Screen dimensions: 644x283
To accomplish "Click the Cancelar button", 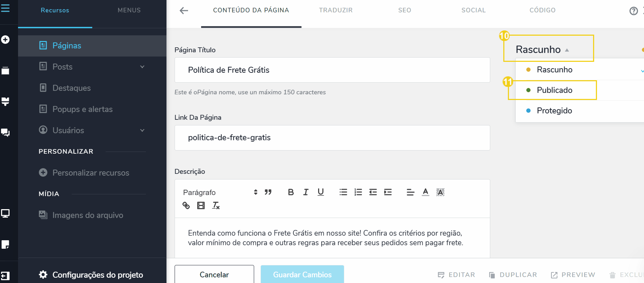I will click(x=214, y=275).
